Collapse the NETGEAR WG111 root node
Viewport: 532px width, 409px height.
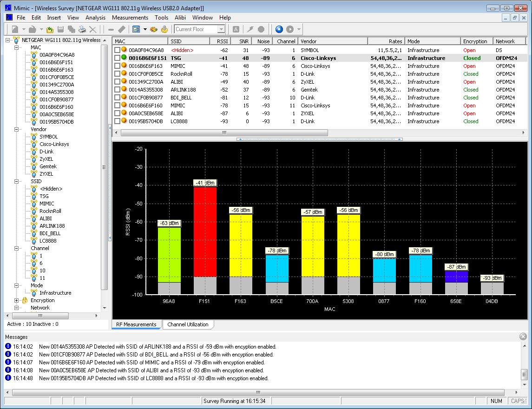pyautogui.click(x=7, y=40)
